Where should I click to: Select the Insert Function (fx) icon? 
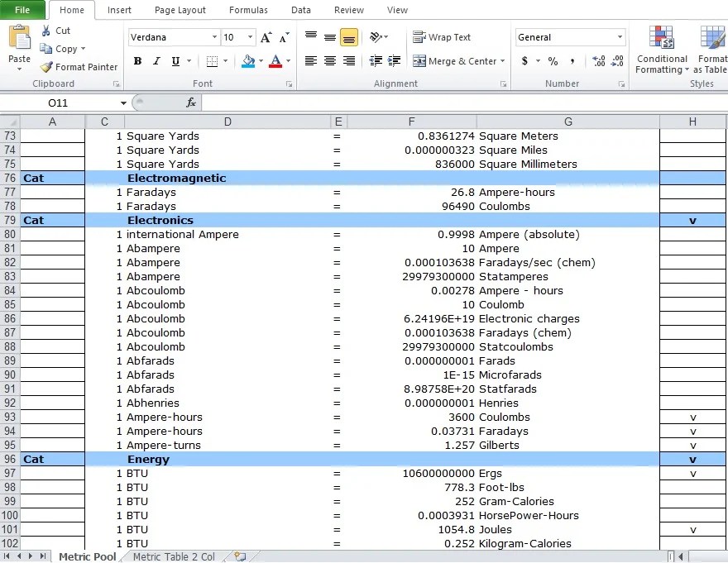point(192,103)
